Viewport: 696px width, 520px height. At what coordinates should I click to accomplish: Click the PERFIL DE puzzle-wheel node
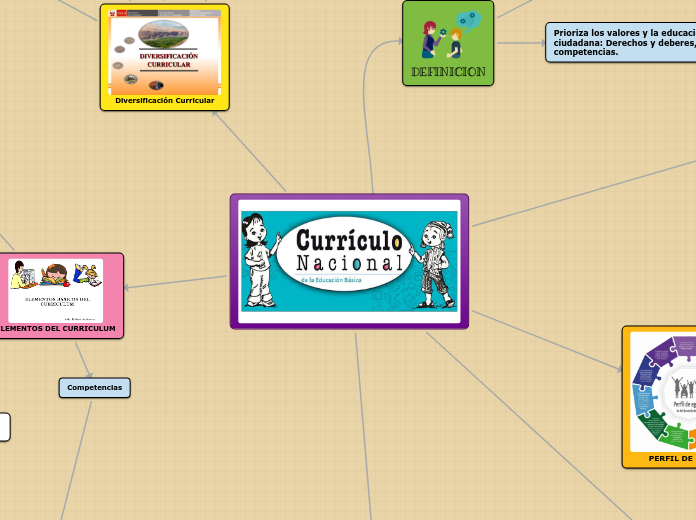[659, 397]
